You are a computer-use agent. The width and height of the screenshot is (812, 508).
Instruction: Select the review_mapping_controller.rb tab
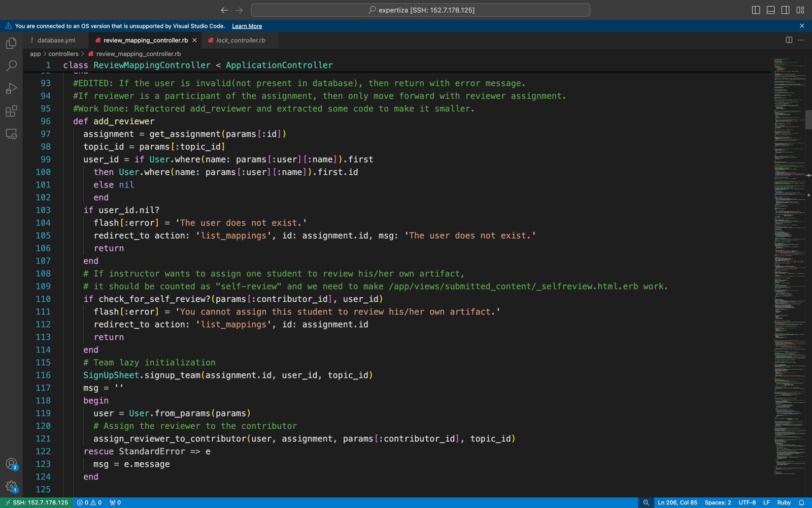pos(145,40)
